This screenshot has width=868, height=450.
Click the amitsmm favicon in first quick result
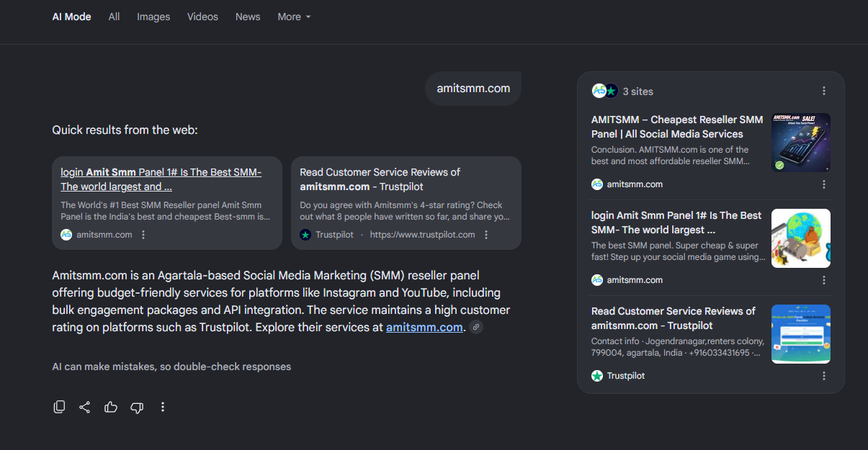coord(66,235)
